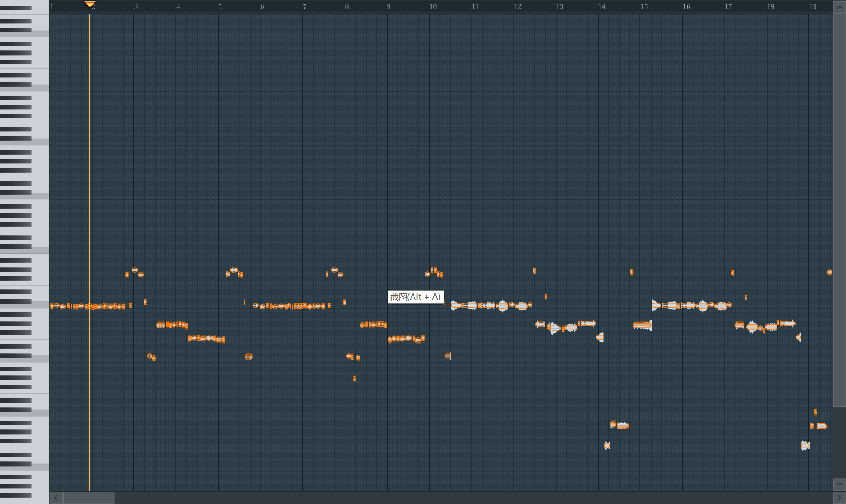
Task: Click the screenshot tooltip labeled 截图(Alt + A)
Action: coord(415,297)
